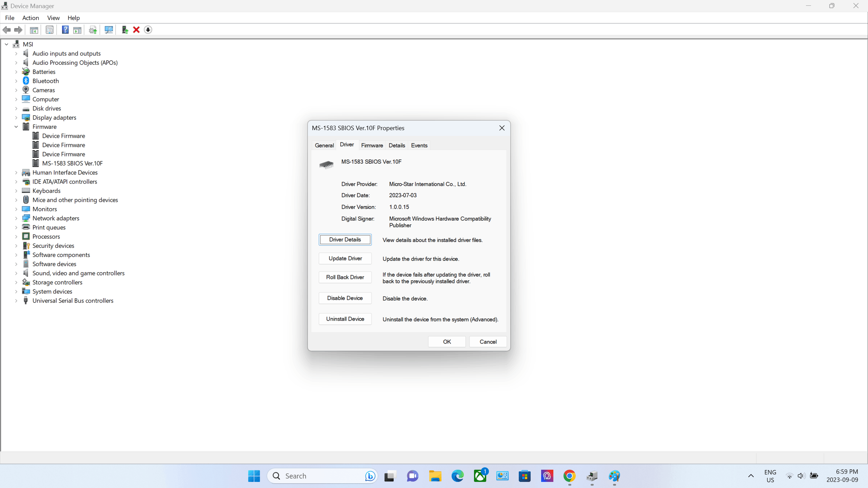Click the blue Help question mark toolbar icon
This screenshot has height=488, width=868.
[65, 30]
